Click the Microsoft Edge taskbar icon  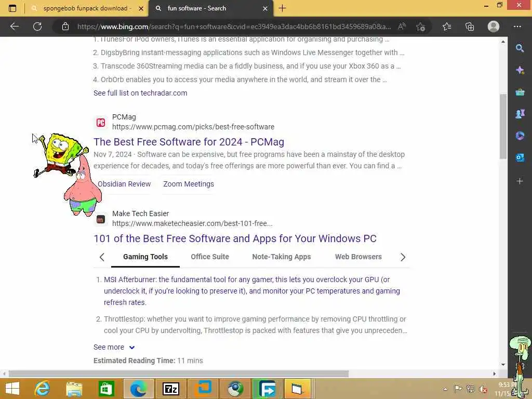138,389
